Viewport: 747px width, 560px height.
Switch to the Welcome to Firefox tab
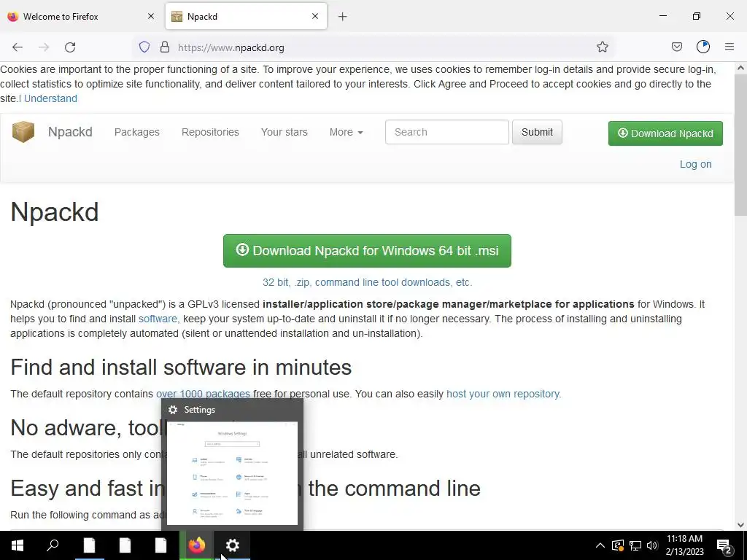click(81, 16)
